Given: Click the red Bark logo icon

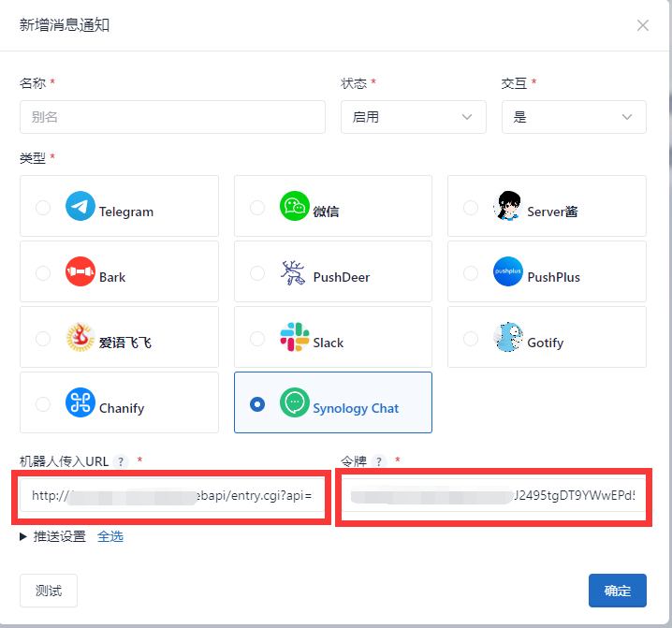Looking at the screenshot, I should pos(80,271).
